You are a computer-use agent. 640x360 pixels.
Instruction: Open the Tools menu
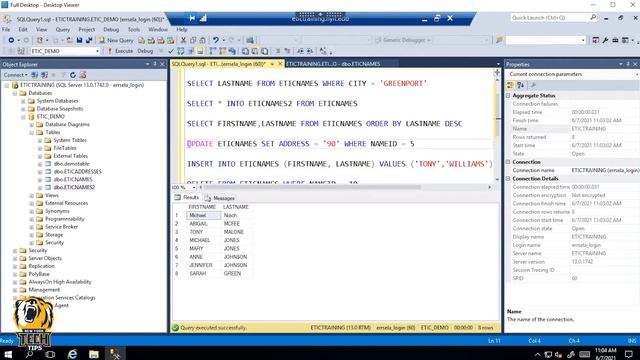click(133, 29)
